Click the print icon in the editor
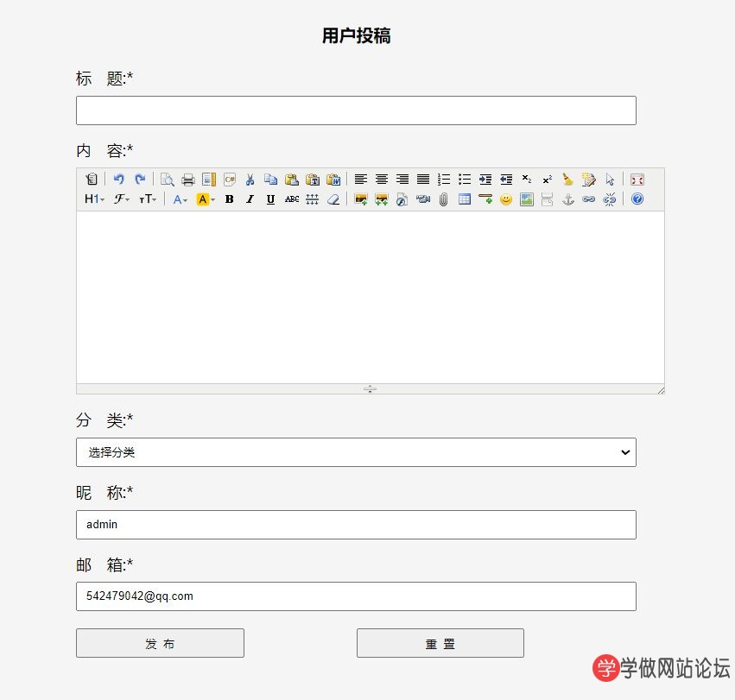This screenshot has width=735, height=700. [187, 180]
